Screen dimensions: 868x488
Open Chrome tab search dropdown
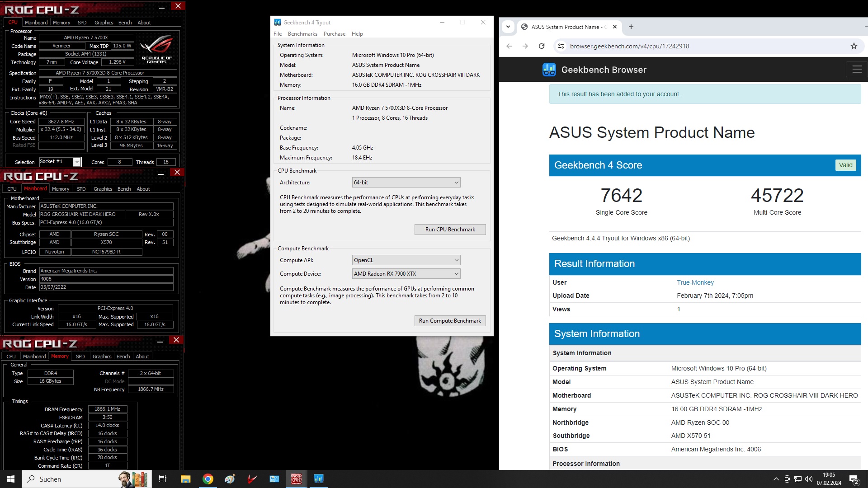(508, 27)
